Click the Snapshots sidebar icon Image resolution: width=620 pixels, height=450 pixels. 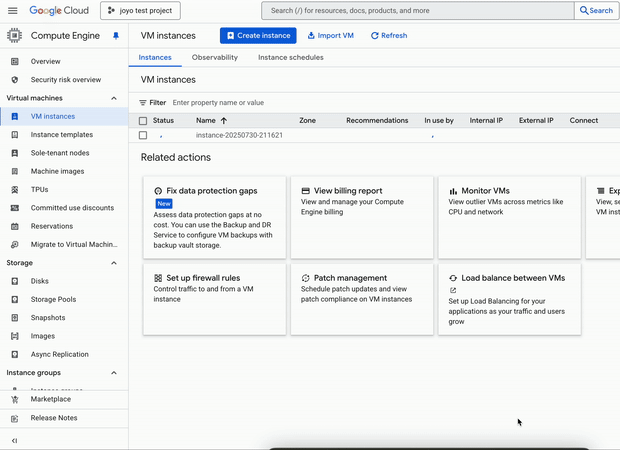(14, 318)
